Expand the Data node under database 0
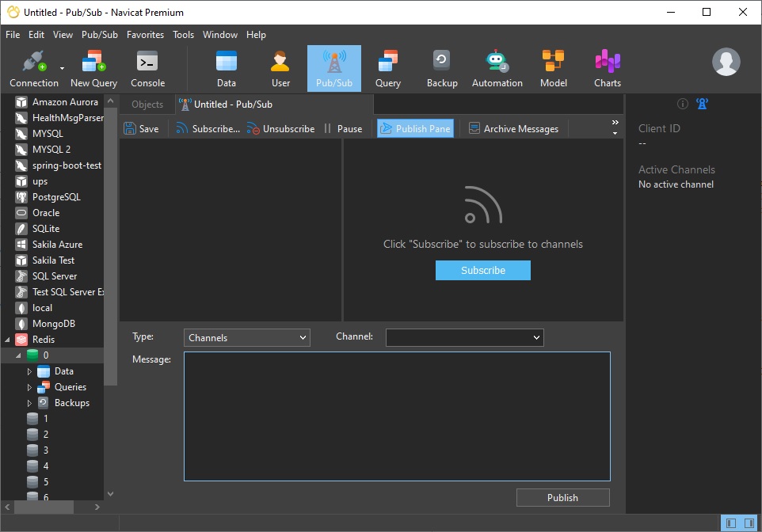762x532 pixels. pyautogui.click(x=29, y=371)
